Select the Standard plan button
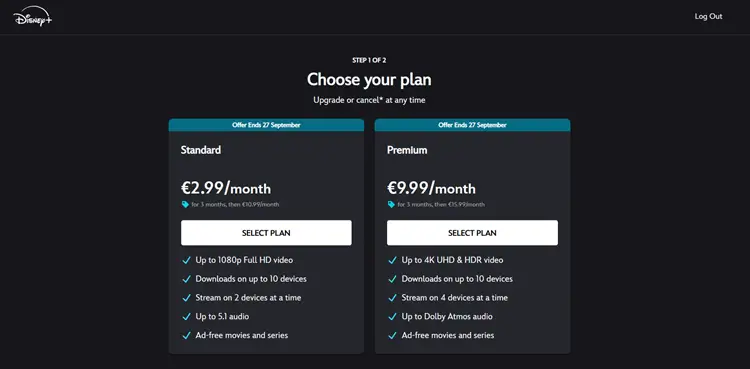Viewport: 750px width, 369px height. [x=266, y=233]
